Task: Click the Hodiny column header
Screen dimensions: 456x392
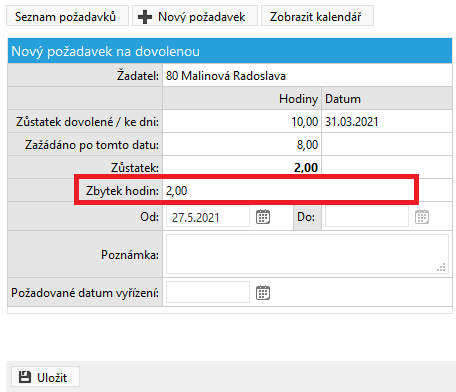Action: tap(298, 99)
